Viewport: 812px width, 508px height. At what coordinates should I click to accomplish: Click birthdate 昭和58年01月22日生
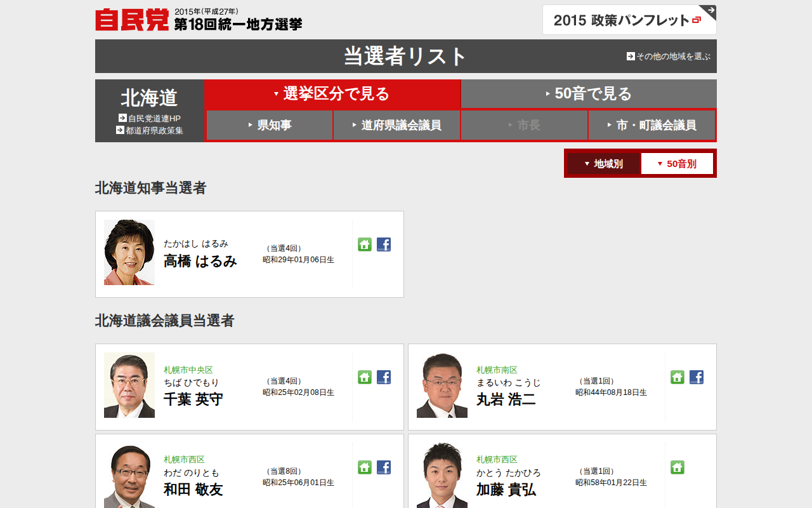click(x=612, y=483)
